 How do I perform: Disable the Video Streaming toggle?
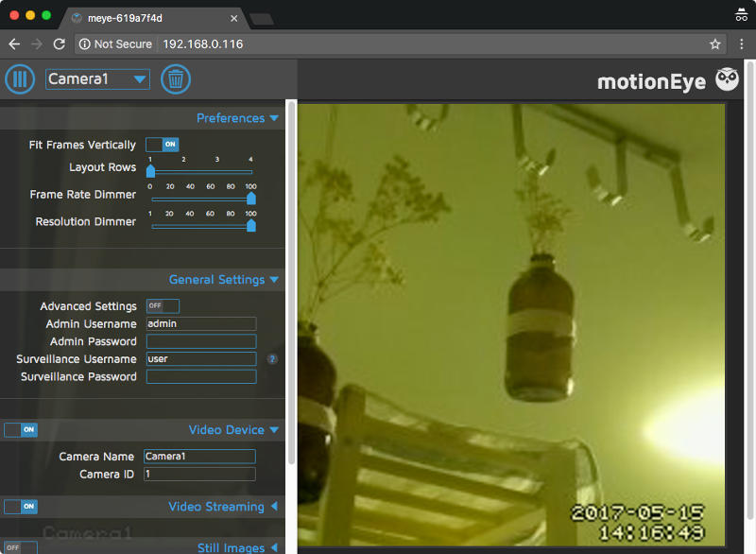tap(21, 507)
